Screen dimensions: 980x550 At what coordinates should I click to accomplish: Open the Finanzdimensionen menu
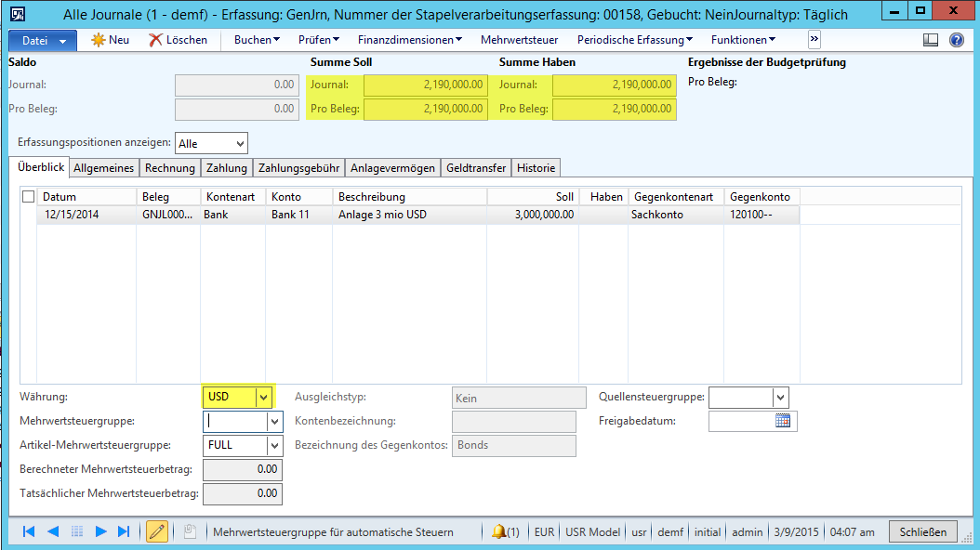click(x=409, y=40)
